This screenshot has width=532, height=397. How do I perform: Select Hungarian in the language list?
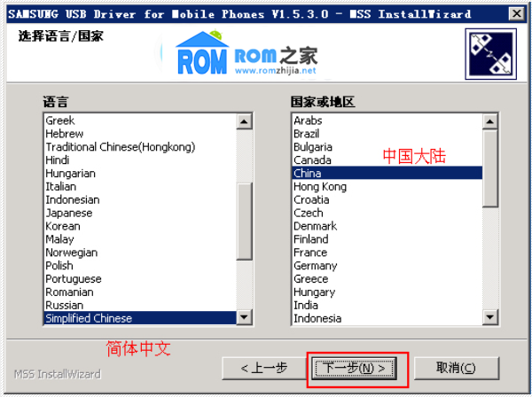140,173
